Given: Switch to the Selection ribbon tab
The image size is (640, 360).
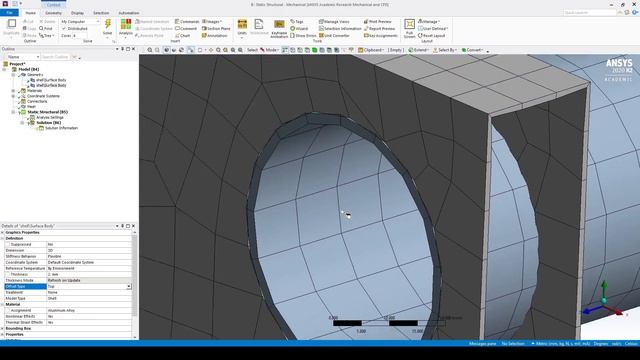Looking at the screenshot, I should (x=101, y=13).
